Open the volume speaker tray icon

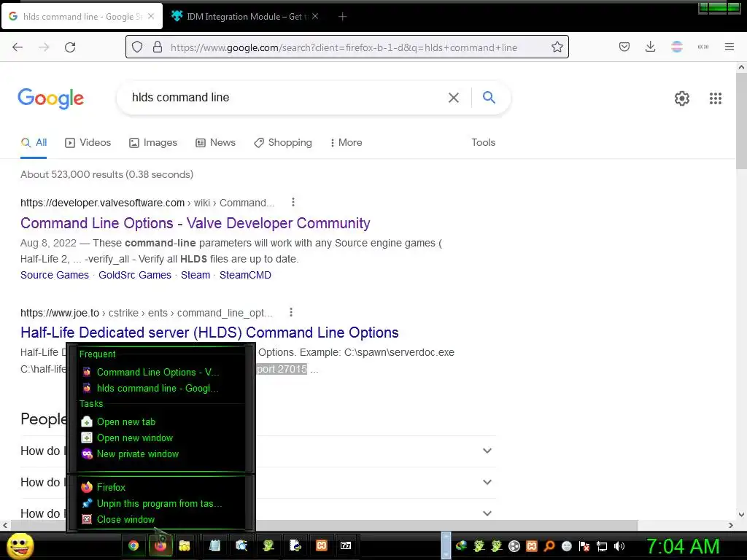point(619,546)
